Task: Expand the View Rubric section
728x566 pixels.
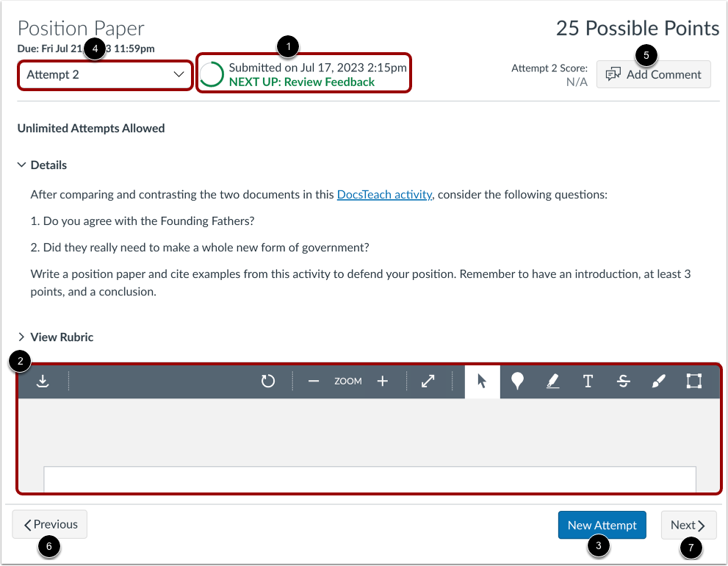Action: [55, 337]
